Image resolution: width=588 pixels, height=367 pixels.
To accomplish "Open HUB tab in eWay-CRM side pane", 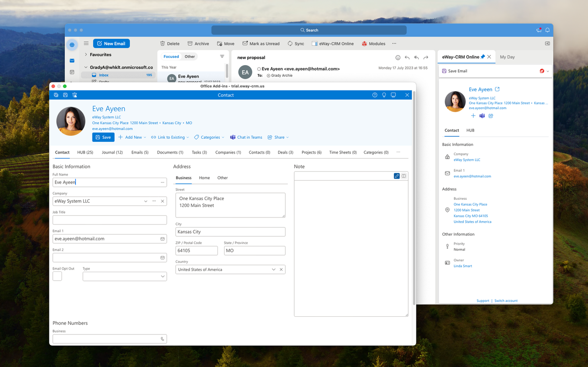I will [x=470, y=130].
